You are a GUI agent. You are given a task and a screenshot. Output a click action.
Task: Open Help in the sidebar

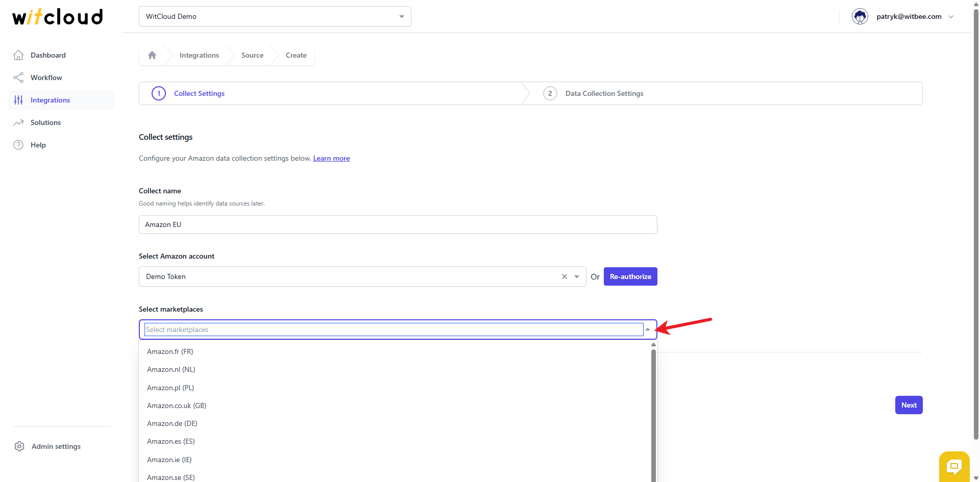coord(61,145)
